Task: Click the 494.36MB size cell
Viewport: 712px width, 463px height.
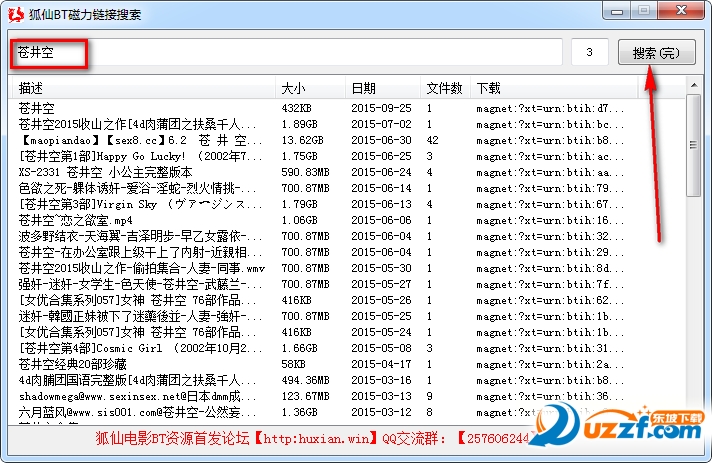Action: 305,380
